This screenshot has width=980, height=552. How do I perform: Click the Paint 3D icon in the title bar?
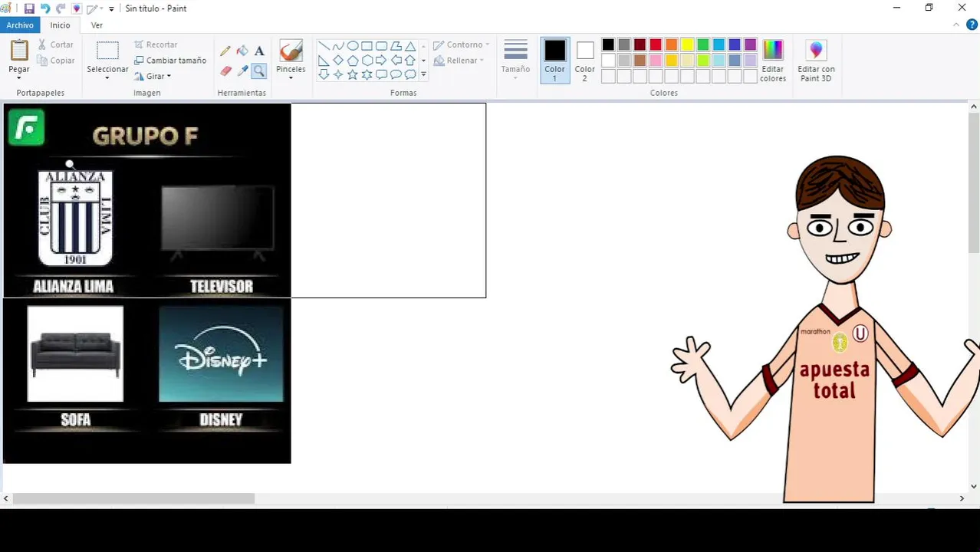coord(76,8)
